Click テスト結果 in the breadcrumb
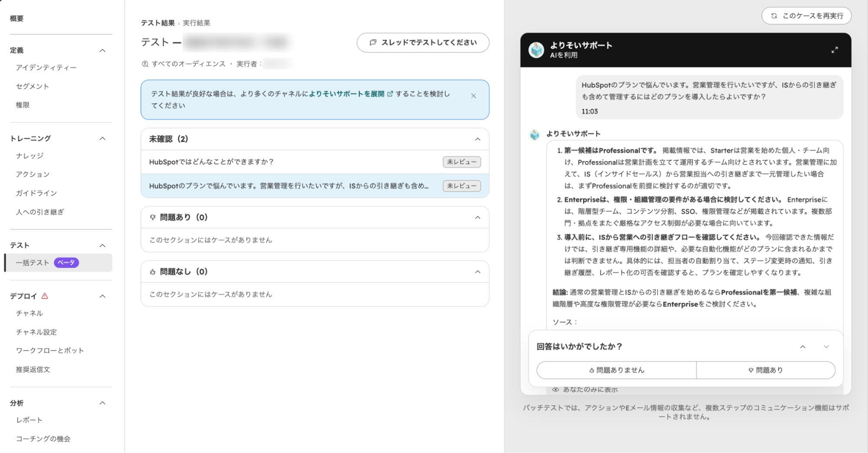 158,23
